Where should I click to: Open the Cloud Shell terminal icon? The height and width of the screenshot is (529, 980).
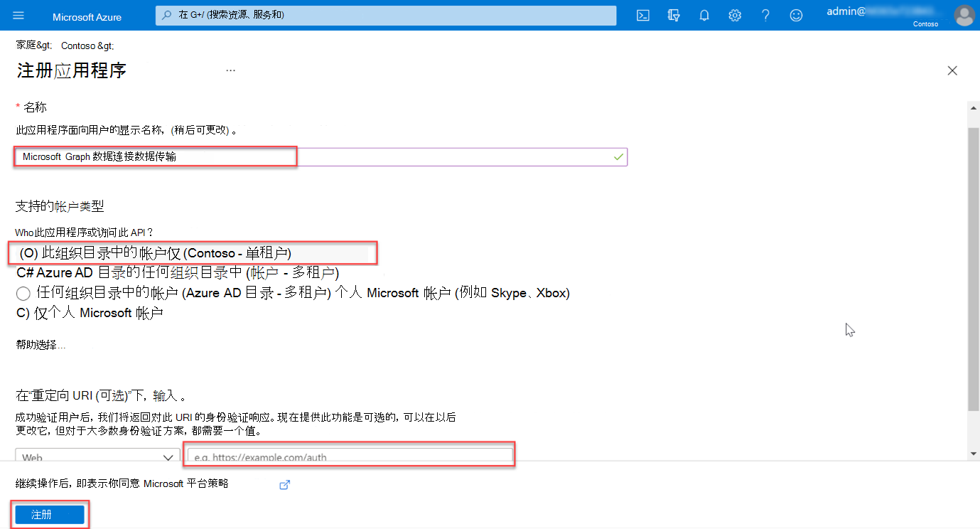(x=642, y=15)
